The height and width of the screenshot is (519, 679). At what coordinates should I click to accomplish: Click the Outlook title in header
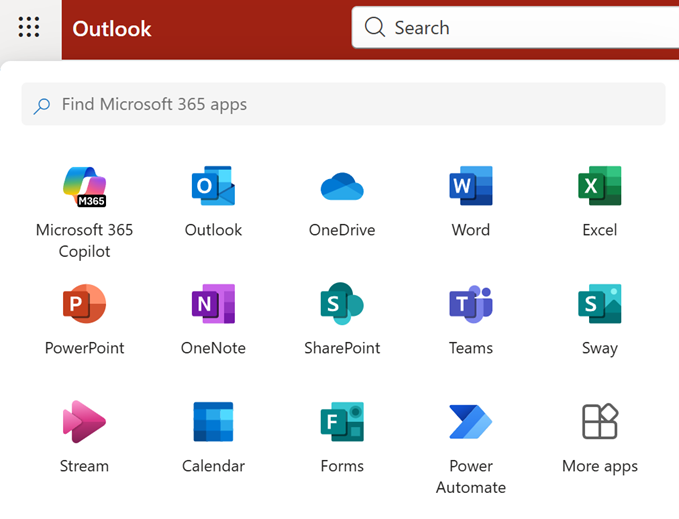pyautogui.click(x=112, y=29)
